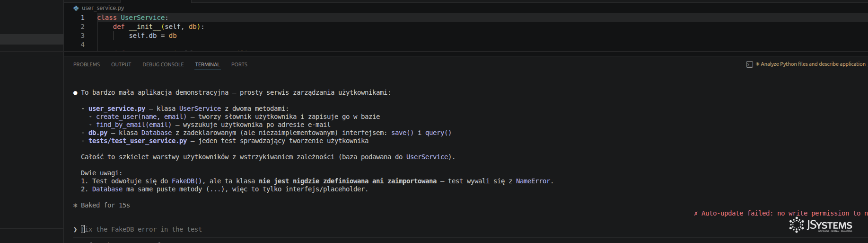868x243 pixels.
Task: Place cursor on 'class UserService:' code line
Action: 133,18
